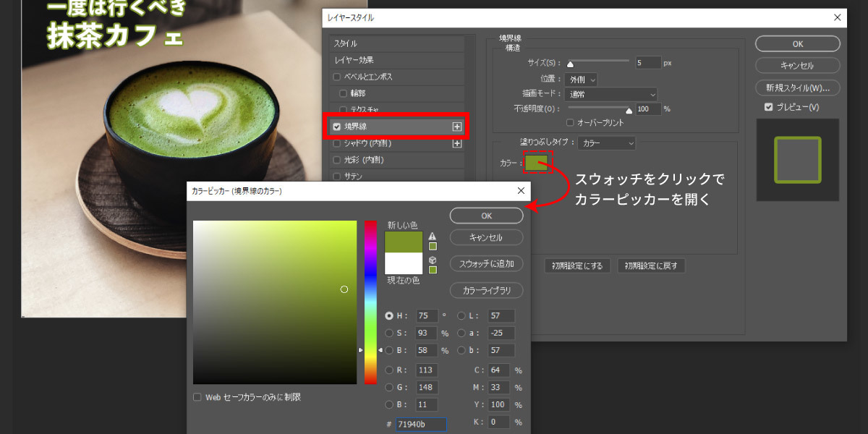Click the plus icon on the 境界線 row
The width and height of the screenshot is (868, 434).
pos(457,127)
